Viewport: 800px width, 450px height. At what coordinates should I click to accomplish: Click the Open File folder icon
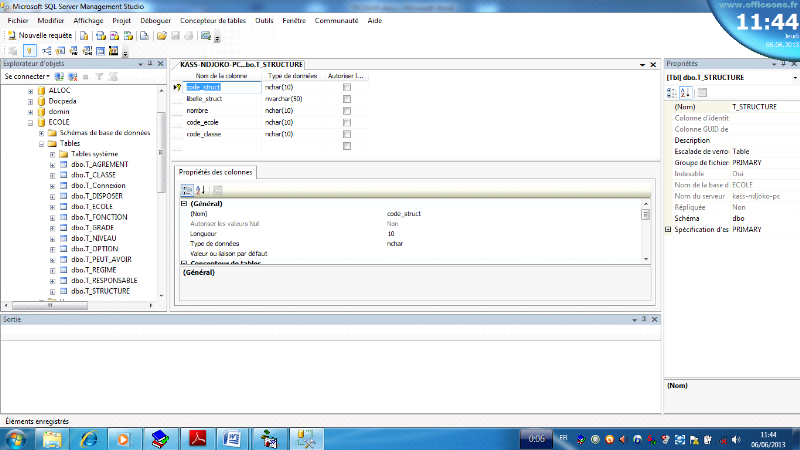[x=162, y=36]
